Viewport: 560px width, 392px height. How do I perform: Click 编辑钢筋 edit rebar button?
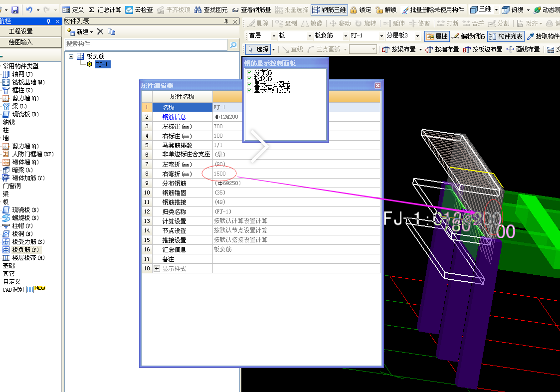click(468, 36)
